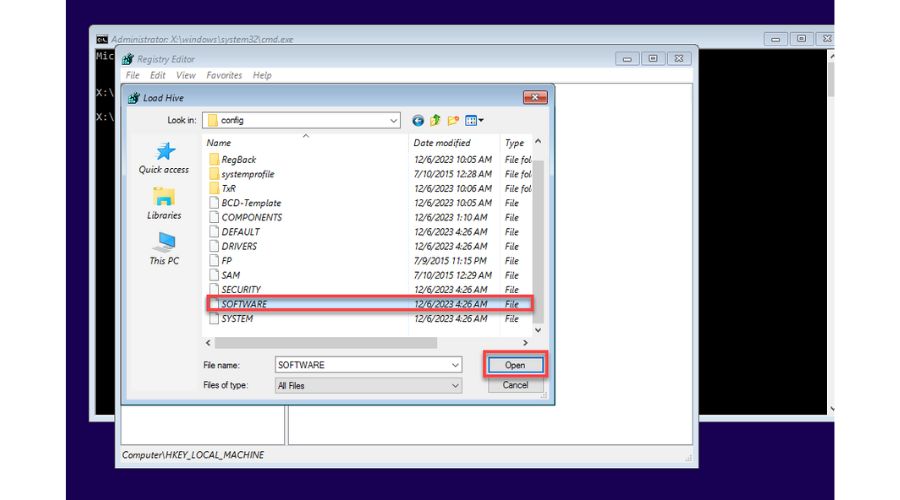The image size is (900, 500).
Task: Maximize the Registry Editor window
Action: pos(653,59)
